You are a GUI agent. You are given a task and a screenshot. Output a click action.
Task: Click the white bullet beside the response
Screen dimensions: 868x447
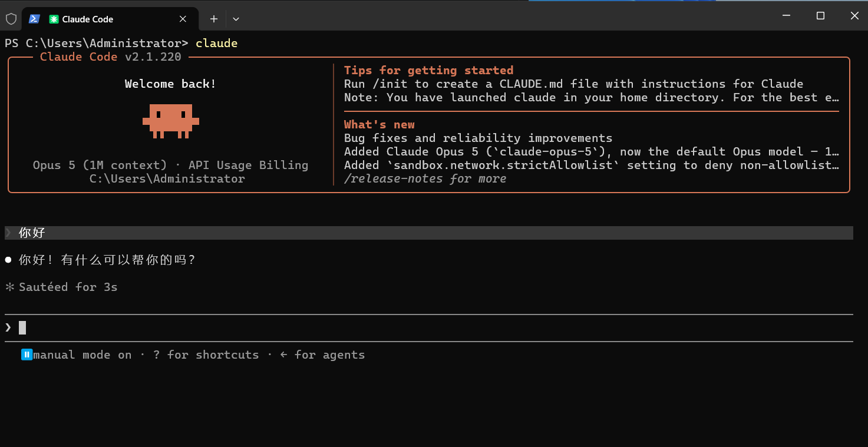[8, 260]
